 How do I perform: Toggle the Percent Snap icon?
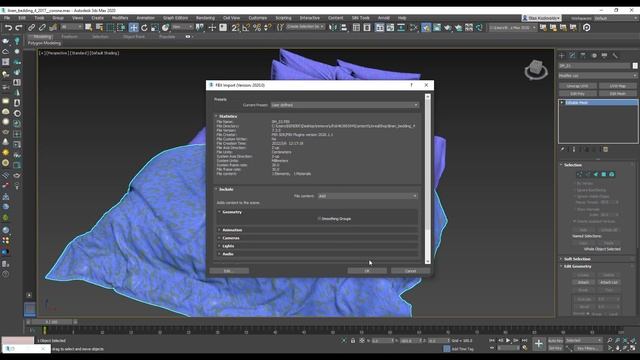click(x=257, y=28)
